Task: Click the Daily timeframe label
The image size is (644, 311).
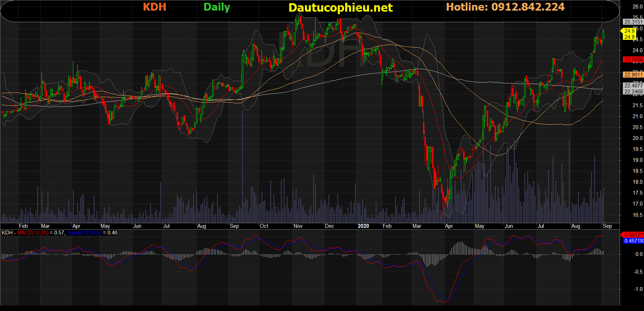Action: pos(216,7)
